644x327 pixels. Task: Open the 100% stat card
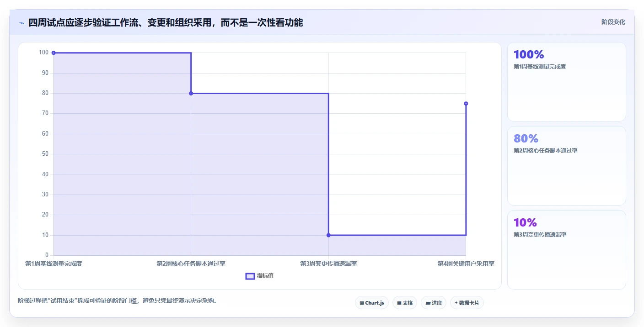click(567, 82)
